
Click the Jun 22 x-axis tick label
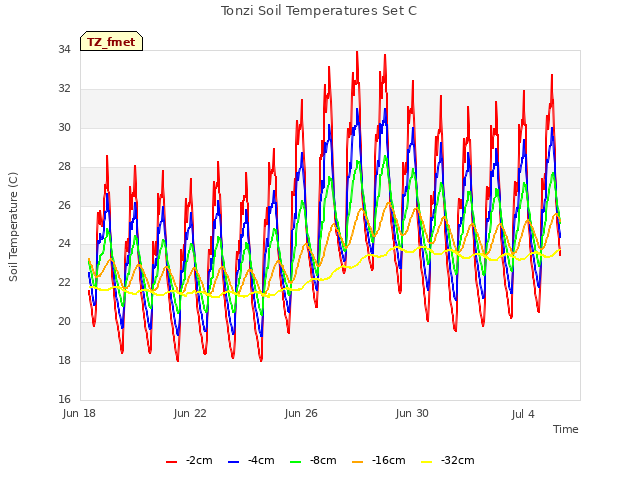(190, 413)
